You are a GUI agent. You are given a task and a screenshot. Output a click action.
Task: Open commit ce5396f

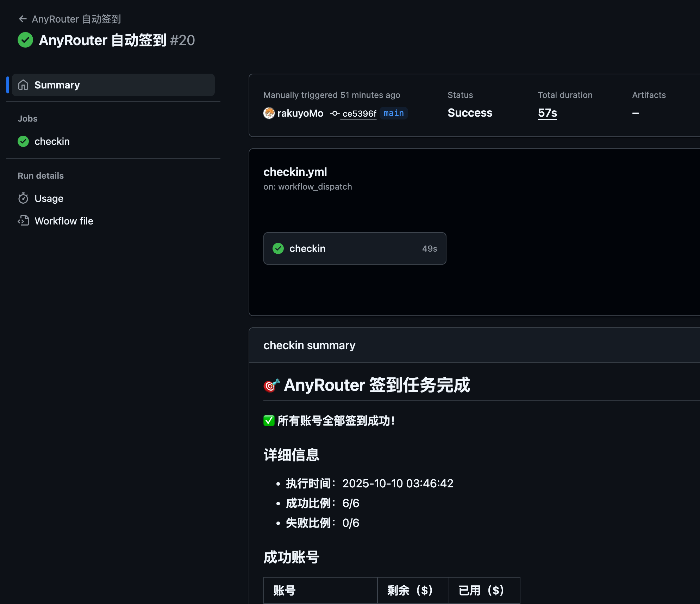tap(359, 113)
